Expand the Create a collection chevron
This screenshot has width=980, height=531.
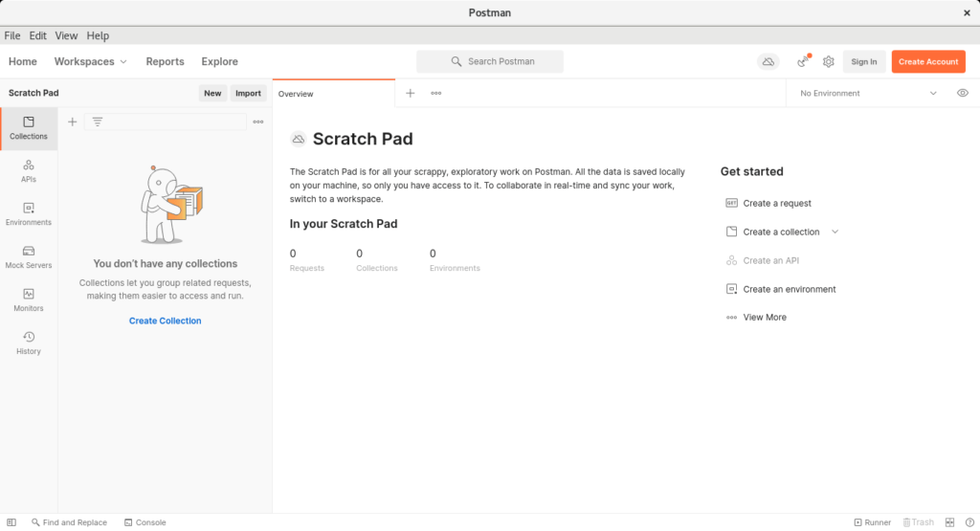point(835,232)
